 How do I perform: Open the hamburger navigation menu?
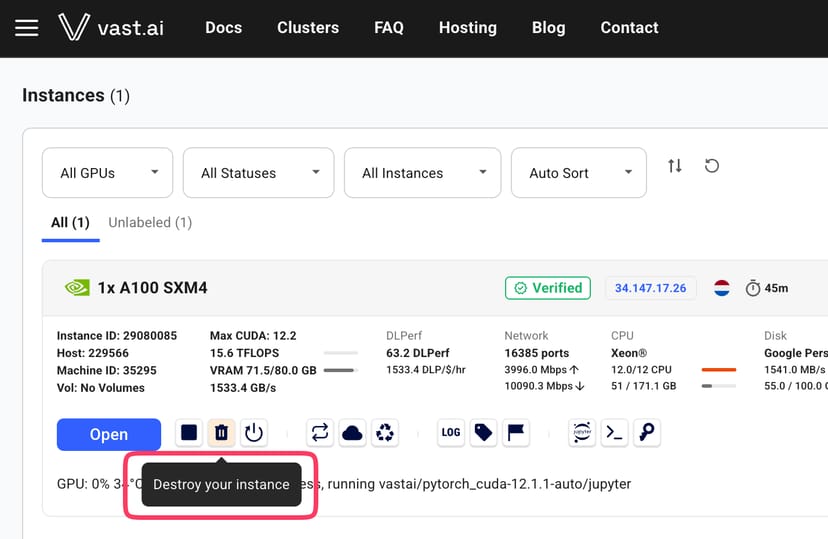point(27,28)
